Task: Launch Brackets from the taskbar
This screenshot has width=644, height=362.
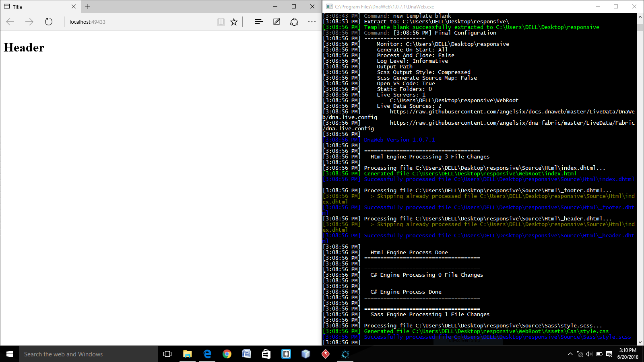Action: [286, 354]
